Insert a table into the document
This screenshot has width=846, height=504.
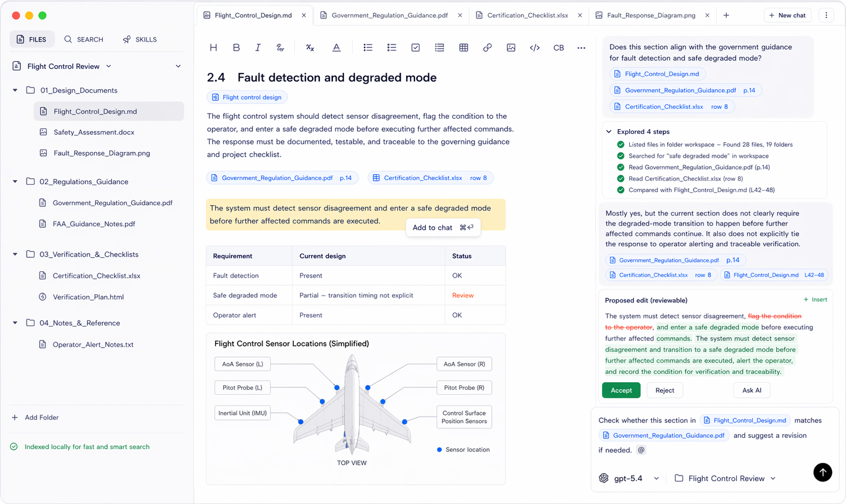point(464,47)
